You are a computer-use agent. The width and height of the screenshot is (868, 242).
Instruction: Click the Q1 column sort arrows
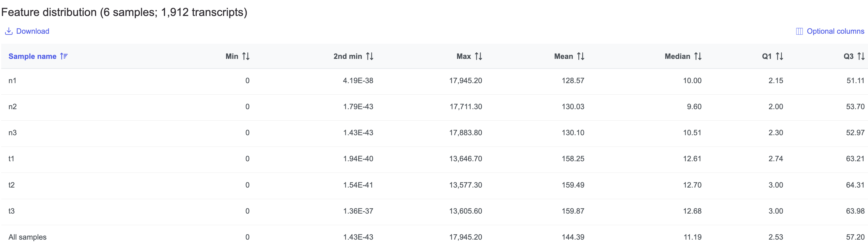(779, 56)
